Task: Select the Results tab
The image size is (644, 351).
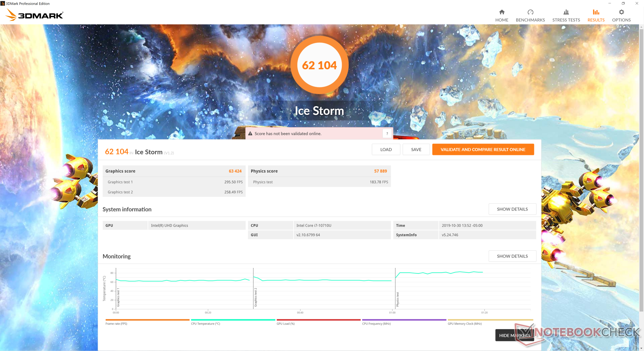Action: 596,16
